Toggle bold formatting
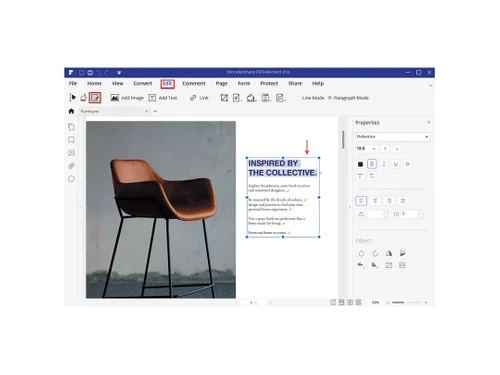 tap(372, 164)
